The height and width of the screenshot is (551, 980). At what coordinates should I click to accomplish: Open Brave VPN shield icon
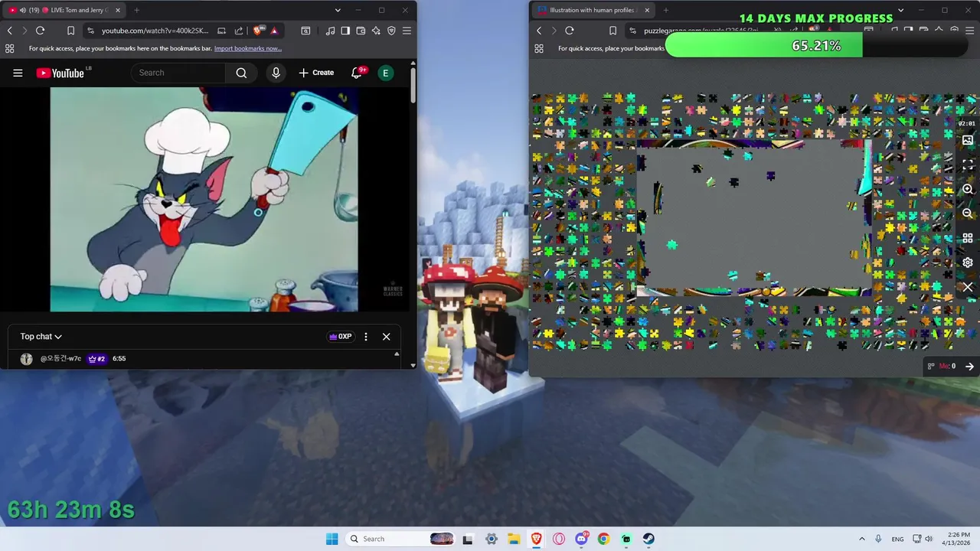click(391, 31)
